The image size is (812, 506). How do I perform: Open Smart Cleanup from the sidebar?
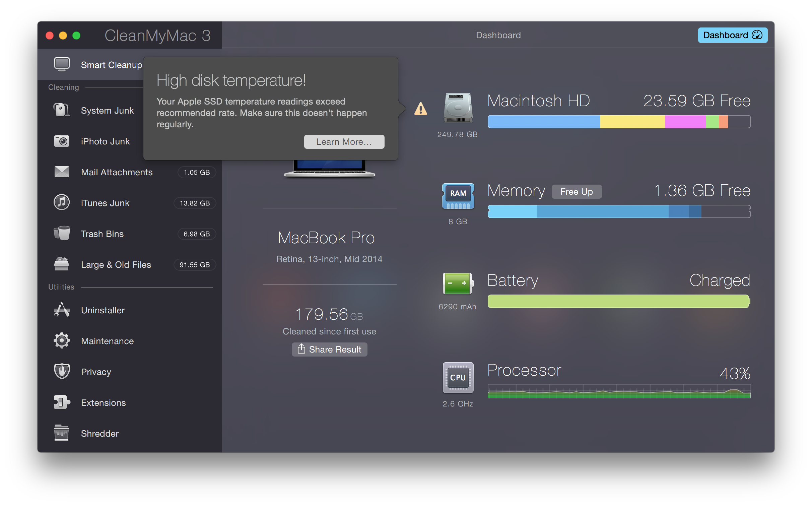coord(111,64)
